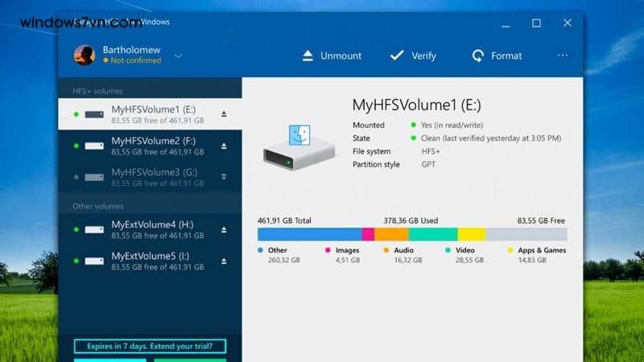Click the Not confirmed account status link
Screen dimensions: 644x362
[135, 60]
